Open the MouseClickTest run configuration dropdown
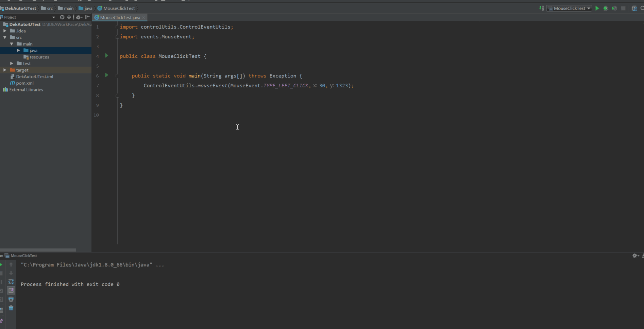Image resolution: width=644 pixels, height=329 pixels. (569, 8)
